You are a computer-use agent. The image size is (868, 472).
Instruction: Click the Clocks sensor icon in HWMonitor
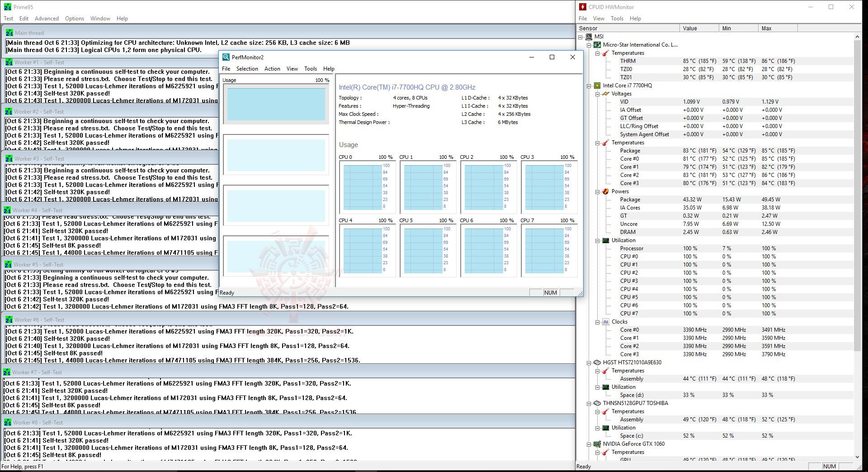coord(605,322)
